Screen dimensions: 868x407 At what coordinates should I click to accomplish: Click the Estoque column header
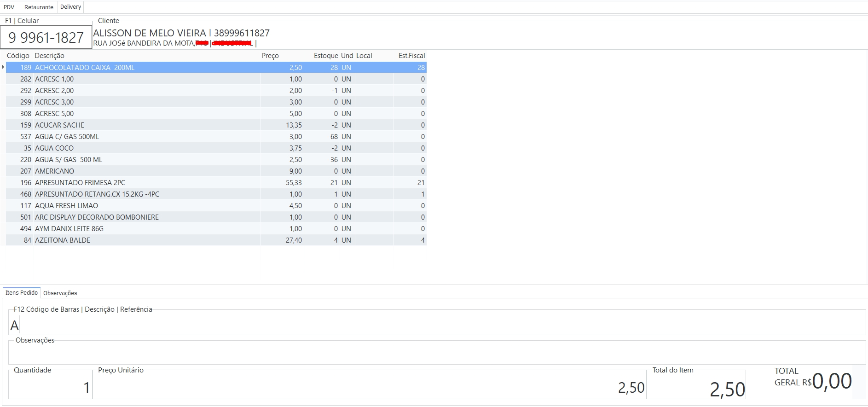pyautogui.click(x=325, y=56)
